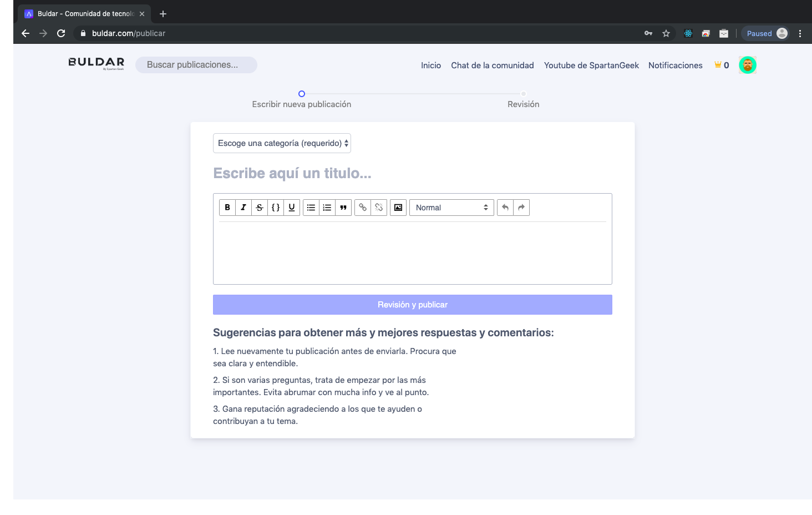
Task: Click the rainbow extension icon in the toolbar
Action: tap(706, 33)
